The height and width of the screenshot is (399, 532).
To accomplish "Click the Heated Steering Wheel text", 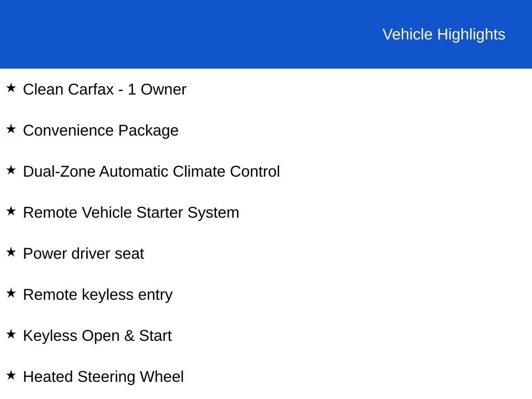I will (x=103, y=377).
